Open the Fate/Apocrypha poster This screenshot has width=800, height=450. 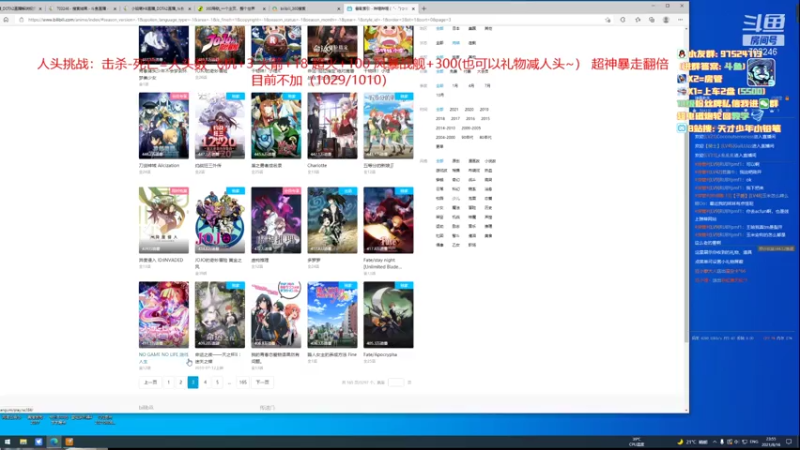[x=388, y=315]
